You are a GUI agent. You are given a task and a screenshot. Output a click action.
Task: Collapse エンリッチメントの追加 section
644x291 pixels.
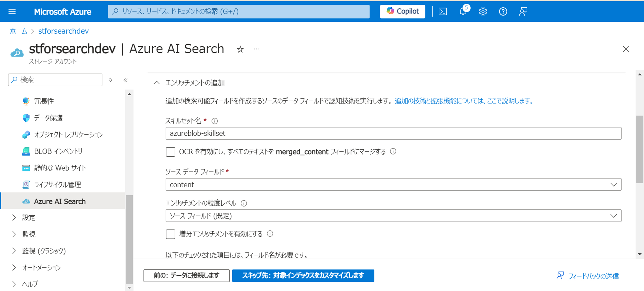click(x=156, y=83)
